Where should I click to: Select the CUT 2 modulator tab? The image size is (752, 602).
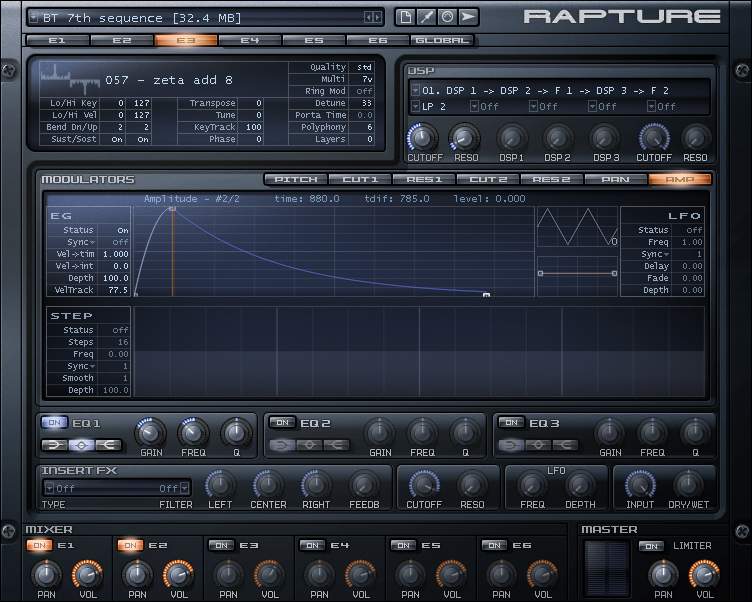pyautogui.click(x=488, y=179)
